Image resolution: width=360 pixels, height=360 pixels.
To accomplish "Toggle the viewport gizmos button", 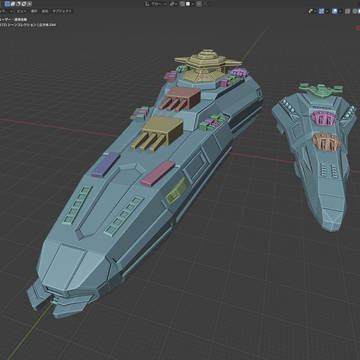I will pyautogui.click(x=321, y=11).
